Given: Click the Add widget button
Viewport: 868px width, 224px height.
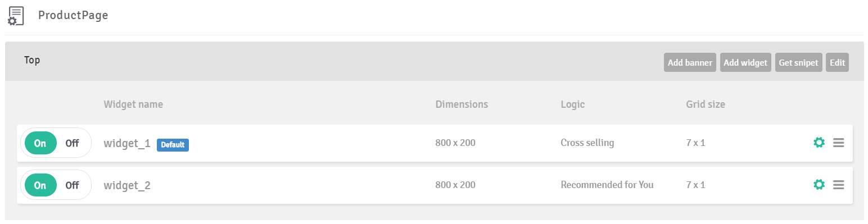Looking at the screenshot, I should click(x=745, y=62).
